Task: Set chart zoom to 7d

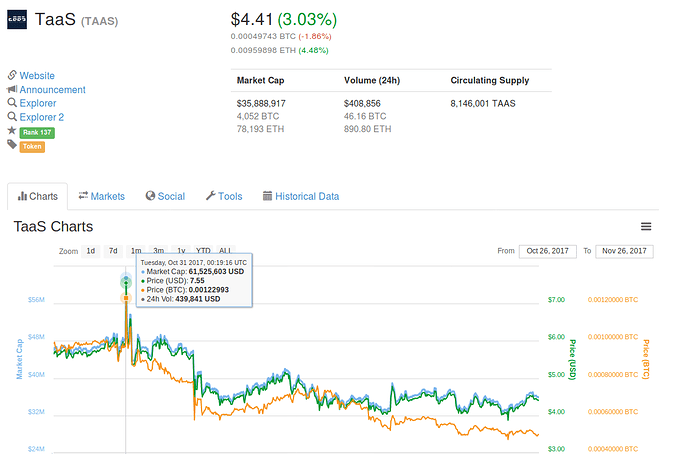Action: click(113, 251)
